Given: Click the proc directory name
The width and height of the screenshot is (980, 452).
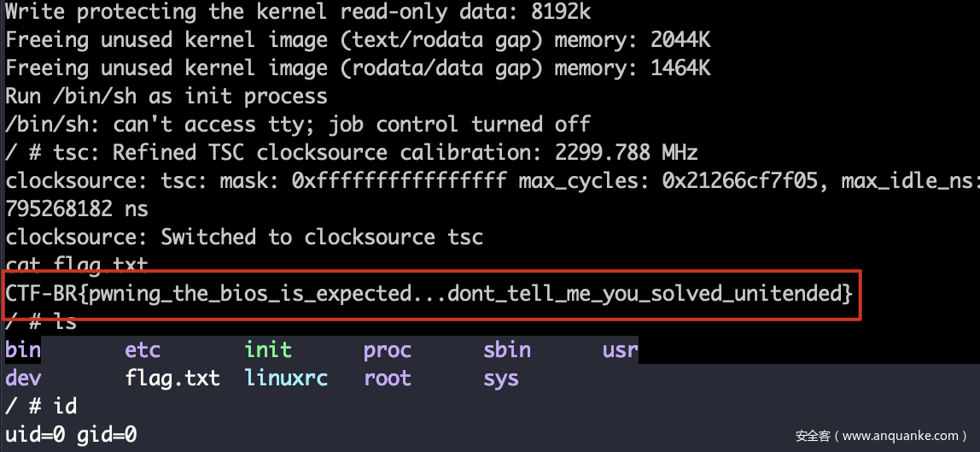Looking at the screenshot, I should click(x=388, y=350).
